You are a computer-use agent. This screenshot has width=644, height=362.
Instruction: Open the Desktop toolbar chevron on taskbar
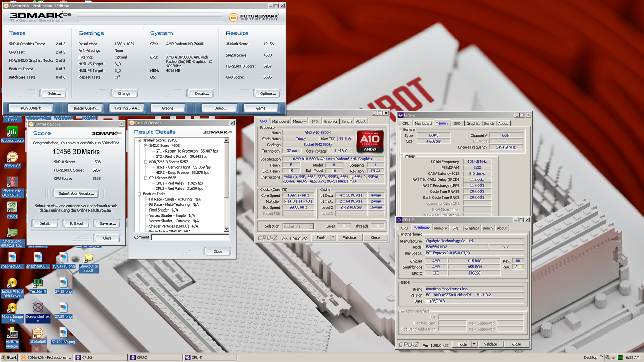601,357
